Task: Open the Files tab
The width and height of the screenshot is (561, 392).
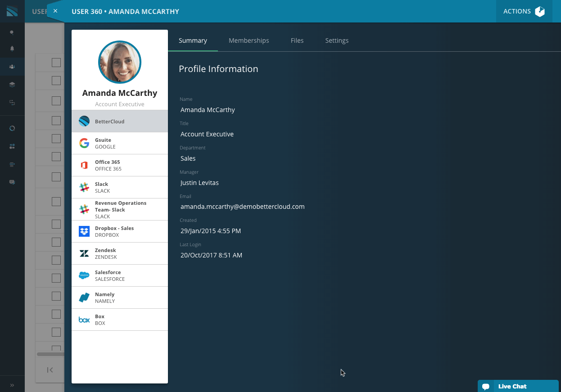Action: 297,41
